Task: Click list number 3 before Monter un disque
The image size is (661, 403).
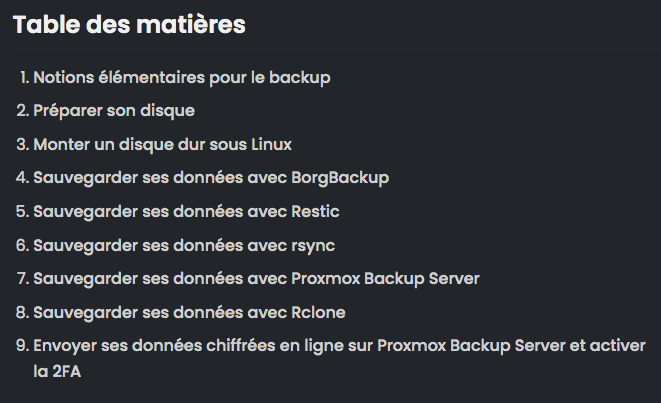Action: pyautogui.click(x=23, y=144)
